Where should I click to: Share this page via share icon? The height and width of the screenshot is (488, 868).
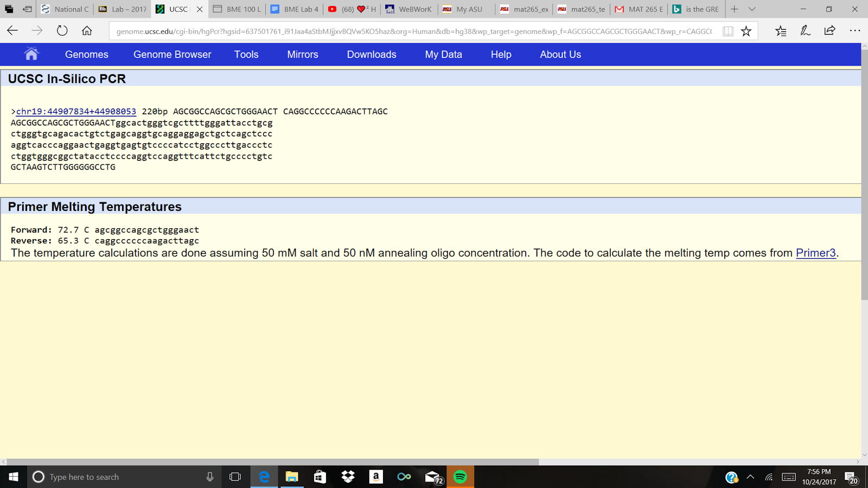829,31
